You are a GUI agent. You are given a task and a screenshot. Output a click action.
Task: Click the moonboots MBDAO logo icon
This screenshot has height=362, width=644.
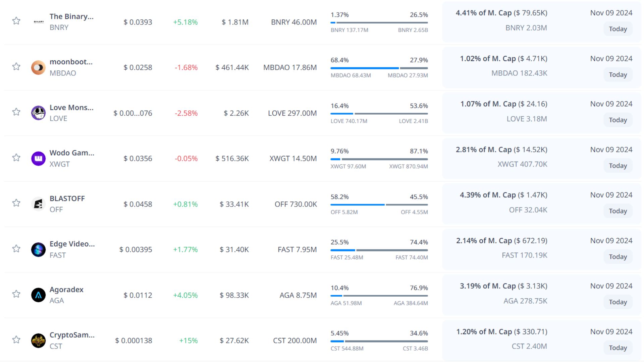38,67
